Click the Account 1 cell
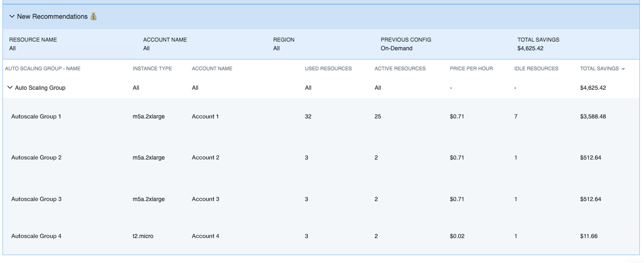This screenshot has width=644, height=263. [206, 116]
